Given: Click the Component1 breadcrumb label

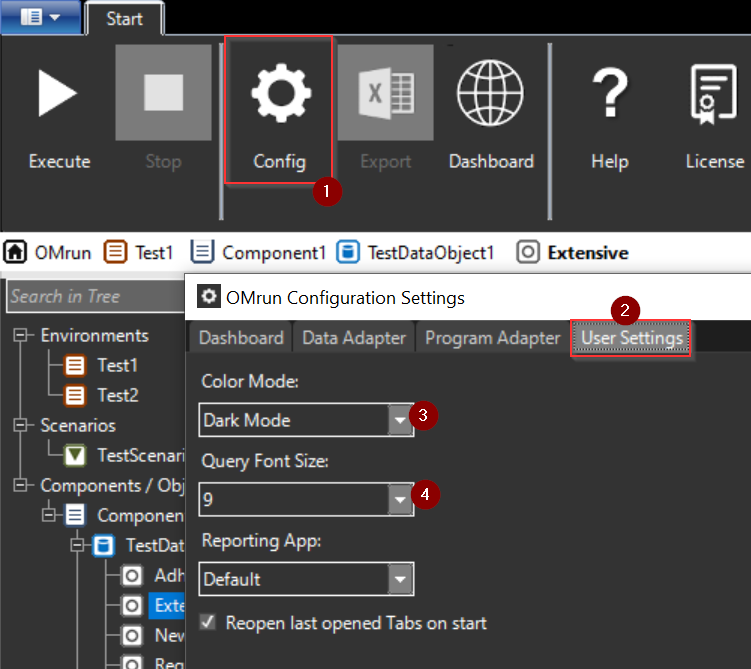Looking at the screenshot, I should [274, 253].
